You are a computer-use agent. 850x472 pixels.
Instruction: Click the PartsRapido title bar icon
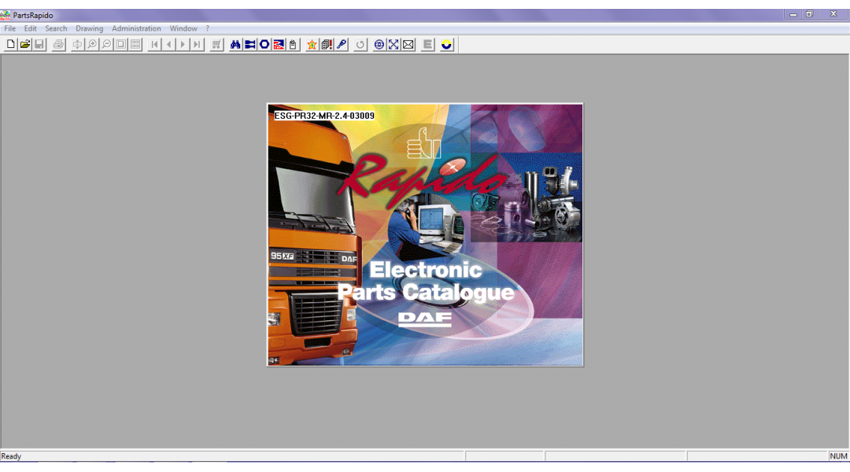[x=5, y=15]
